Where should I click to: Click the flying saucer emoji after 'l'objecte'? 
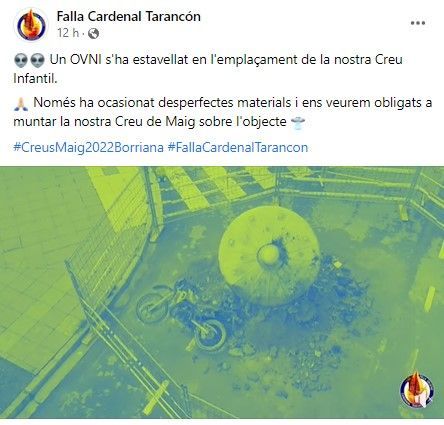coord(298,122)
